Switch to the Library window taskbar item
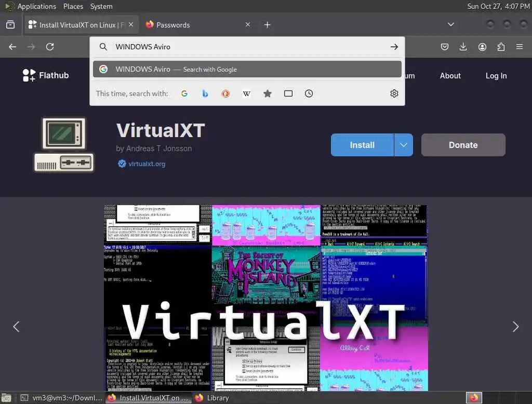 (212, 398)
